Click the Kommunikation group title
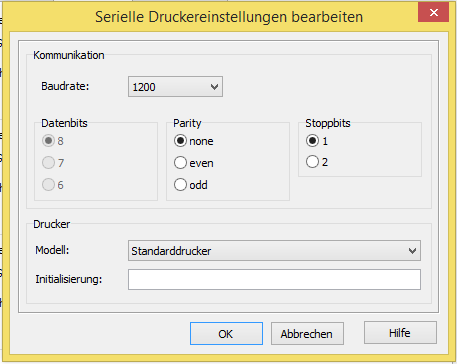 [69, 55]
